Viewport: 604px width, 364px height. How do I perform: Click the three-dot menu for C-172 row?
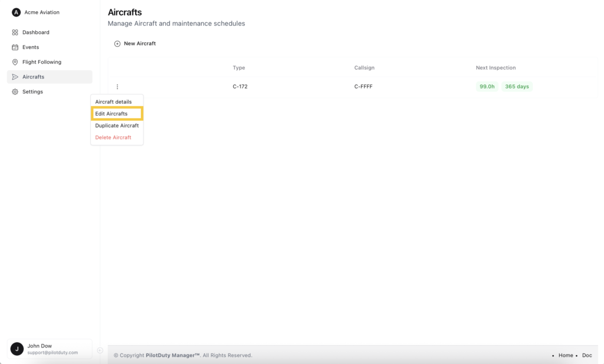[x=117, y=87]
